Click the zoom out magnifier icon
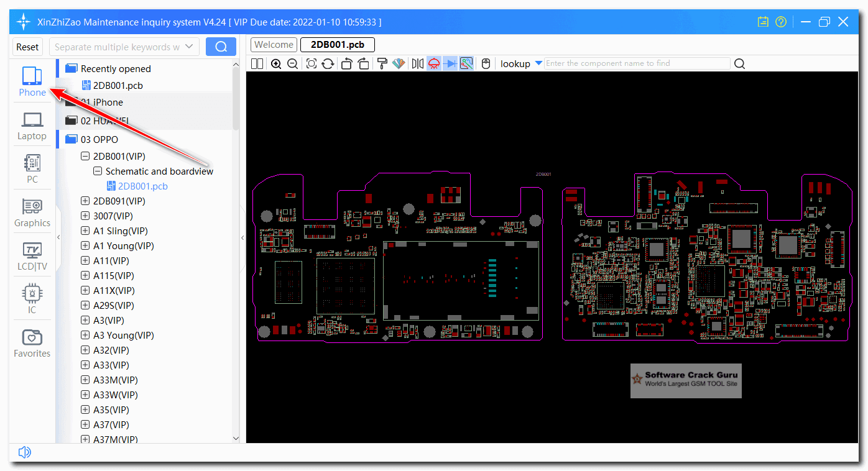 pos(292,63)
